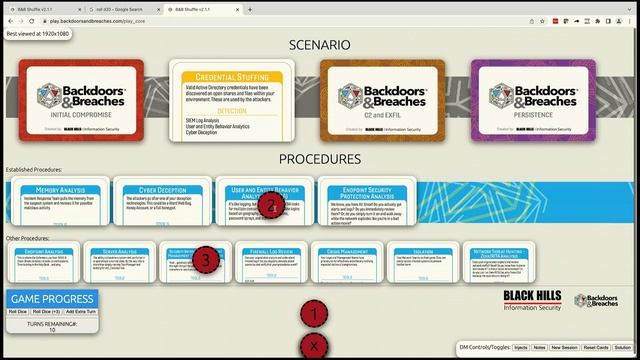Image resolution: width=640 pixels, height=360 pixels.
Task: Select the Endpoint Security Protection Analysis card
Action: pos(367,201)
